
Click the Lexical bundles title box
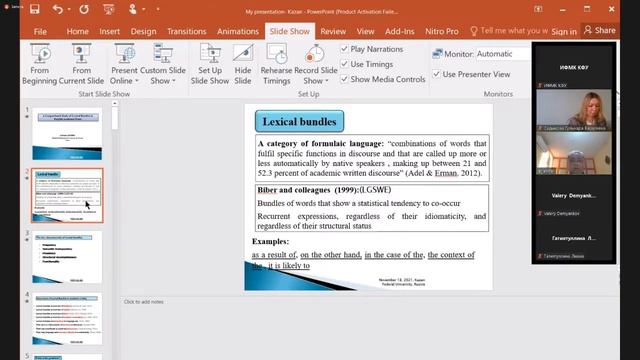tap(299, 121)
